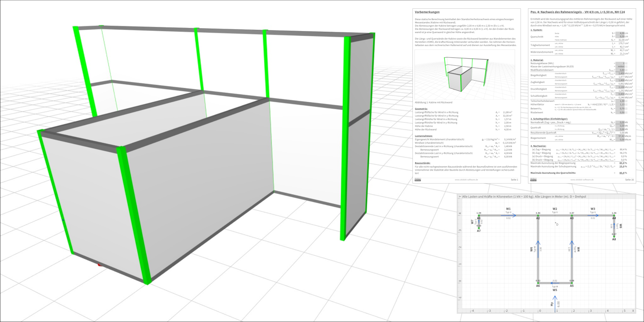
Task: Click the Höhe h field showing 8,00
Action: 620,37
